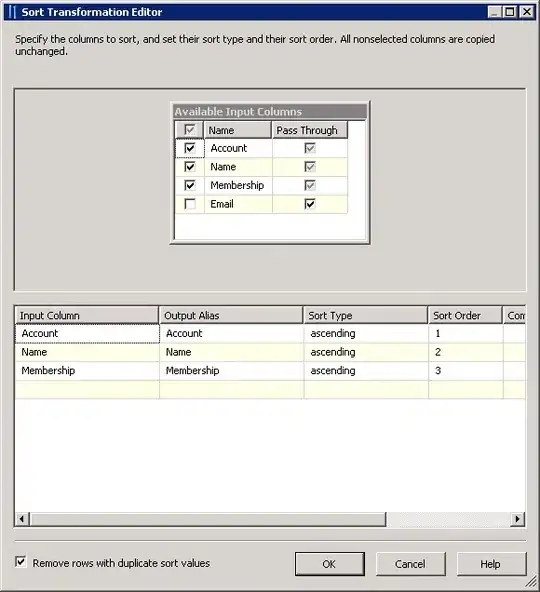
Task: Click the right scroll arrow of the grid
Action: [x=517, y=519]
